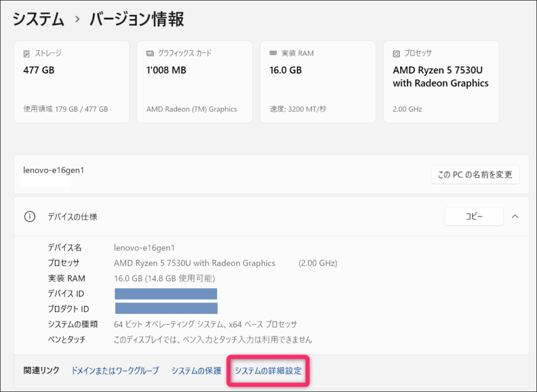Click the バージョン情報 breadcrumb title
This screenshot has height=392, width=537.
[x=135, y=19]
